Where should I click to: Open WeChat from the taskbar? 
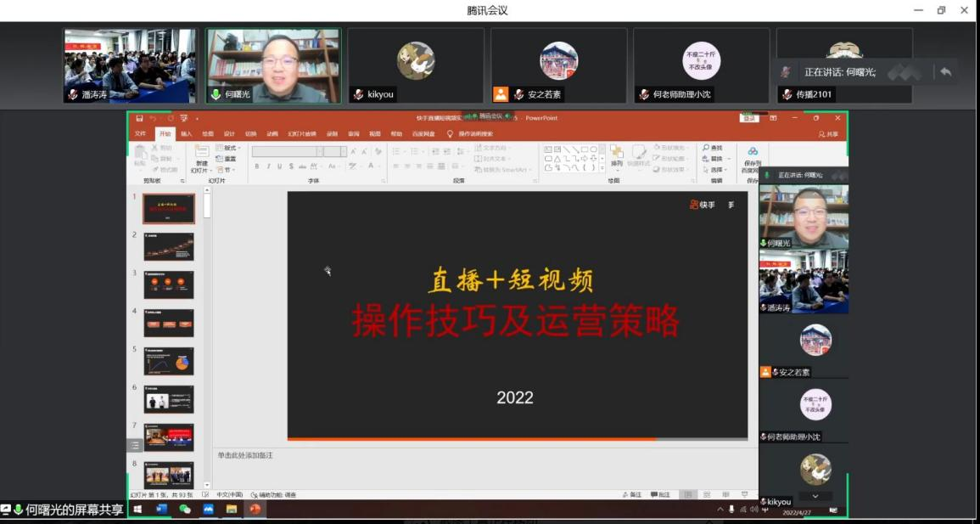click(x=185, y=509)
